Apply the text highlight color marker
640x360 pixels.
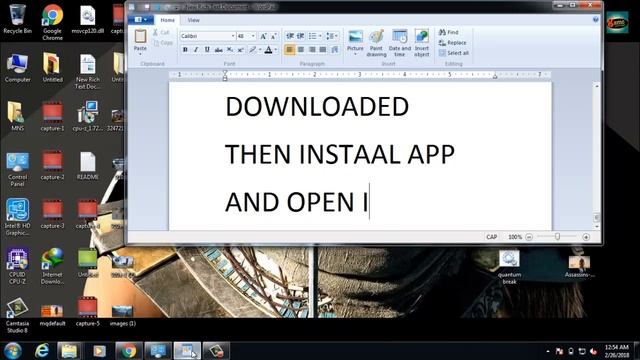pos(252,50)
